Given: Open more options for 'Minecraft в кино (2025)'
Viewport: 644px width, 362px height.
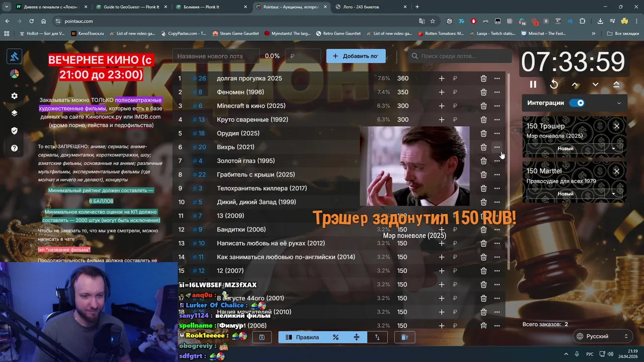Looking at the screenshot, I should click(497, 106).
